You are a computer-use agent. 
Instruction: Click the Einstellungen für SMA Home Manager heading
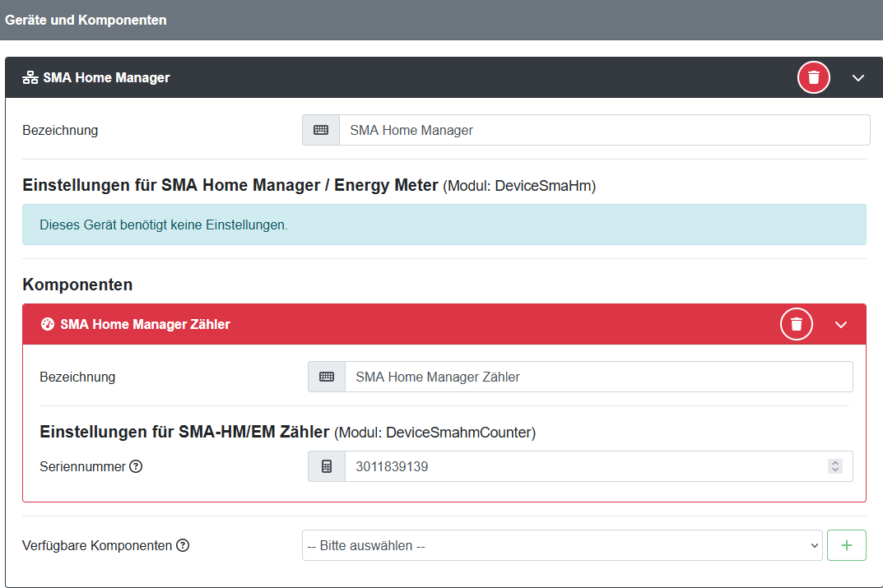tap(230, 185)
